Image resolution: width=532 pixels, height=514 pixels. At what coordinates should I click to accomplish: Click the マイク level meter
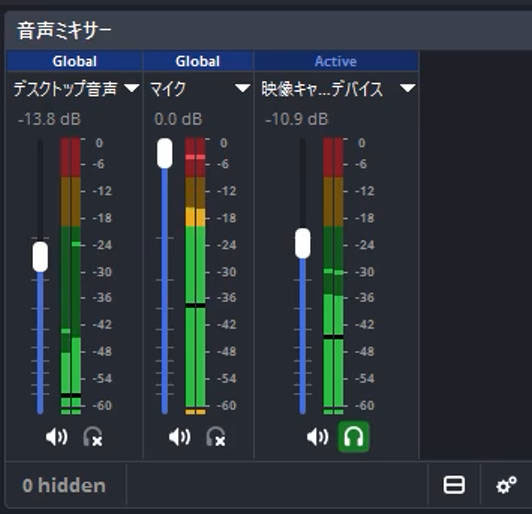pyautogui.click(x=195, y=276)
